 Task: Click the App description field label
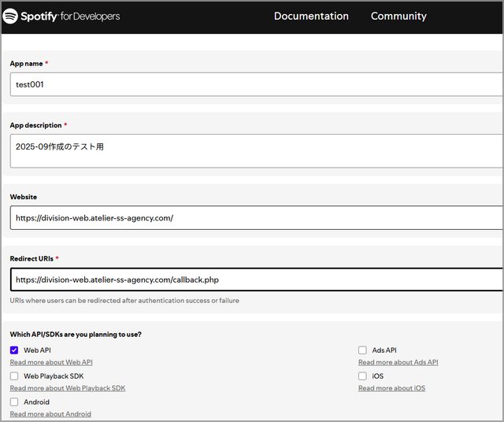[35, 125]
